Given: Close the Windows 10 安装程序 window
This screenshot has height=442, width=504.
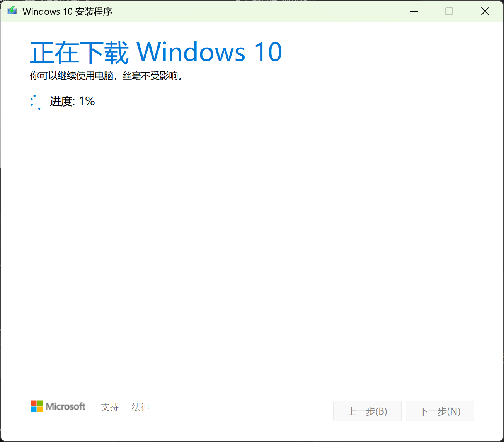Looking at the screenshot, I should tap(485, 11).
